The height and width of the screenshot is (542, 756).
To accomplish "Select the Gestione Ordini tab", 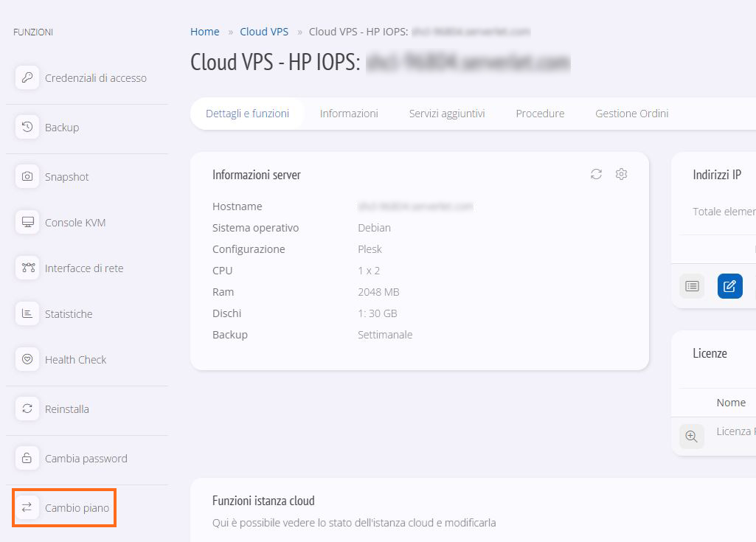I will pyautogui.click(x=631, y=114).
